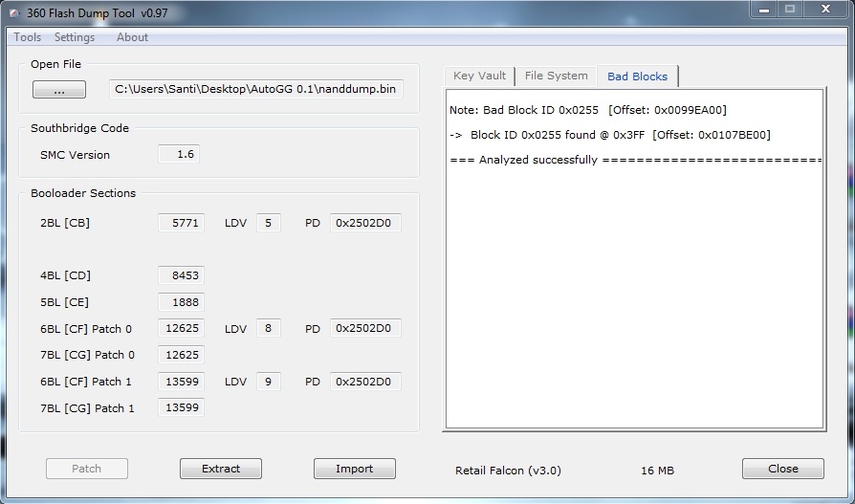Click the 'Note: Bad Block ID 0x0255' line

point(588,110)
